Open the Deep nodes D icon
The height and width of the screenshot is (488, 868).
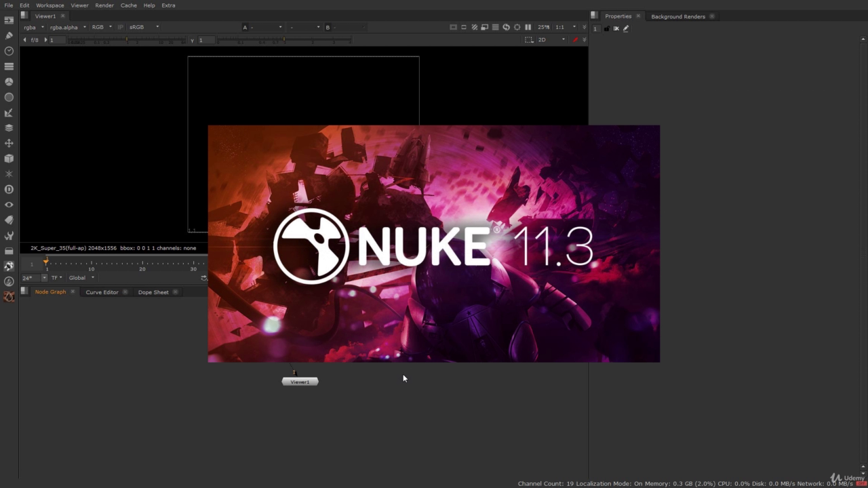click(9, 190)
